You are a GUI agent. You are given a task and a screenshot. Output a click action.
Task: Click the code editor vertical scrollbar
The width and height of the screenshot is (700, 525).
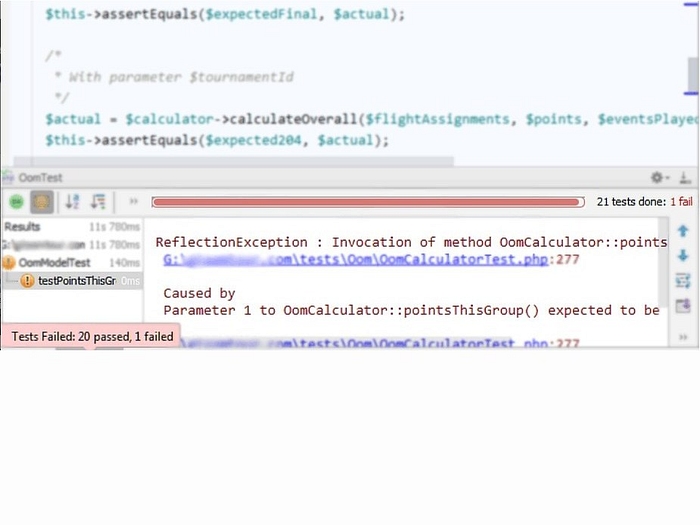pyautogui.click(x=692, y=75)
